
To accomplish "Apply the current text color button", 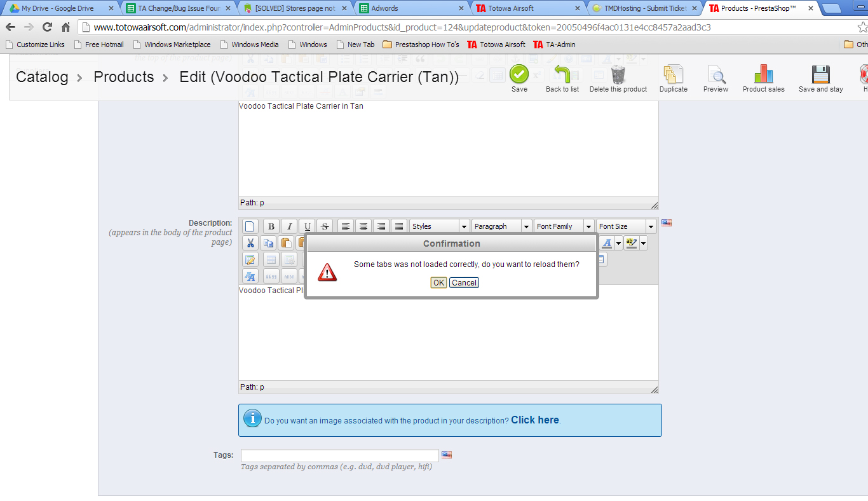I will pos(607,243).
